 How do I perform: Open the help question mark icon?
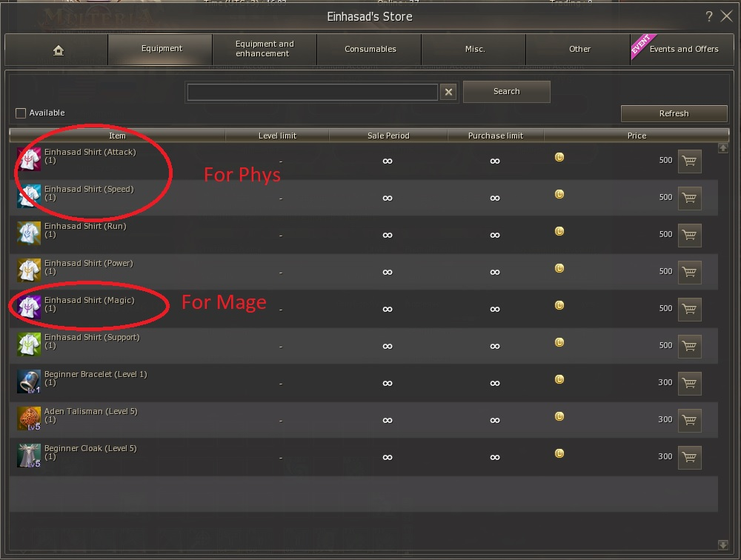click(709, 16)
